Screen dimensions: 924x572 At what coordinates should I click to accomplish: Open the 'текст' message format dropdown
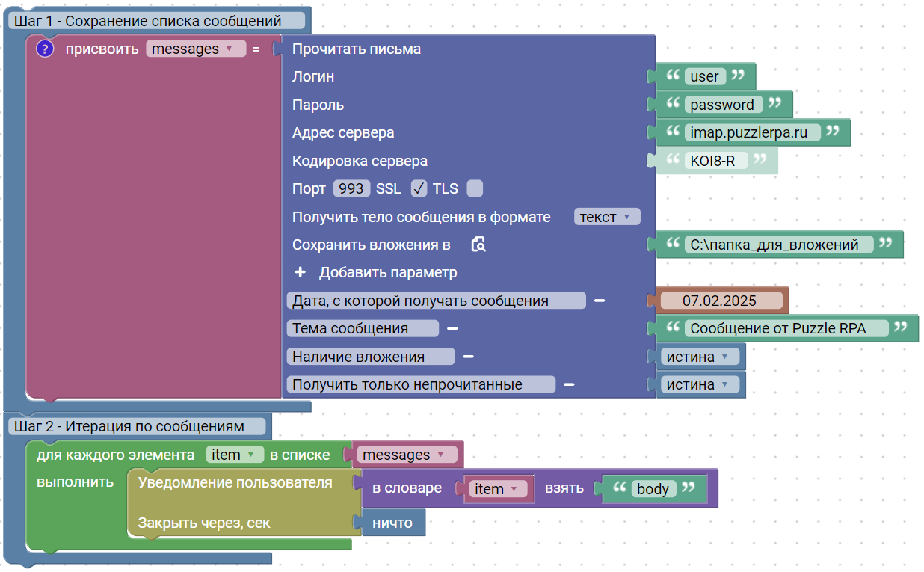pyautogui.click(x=607, y=217)
